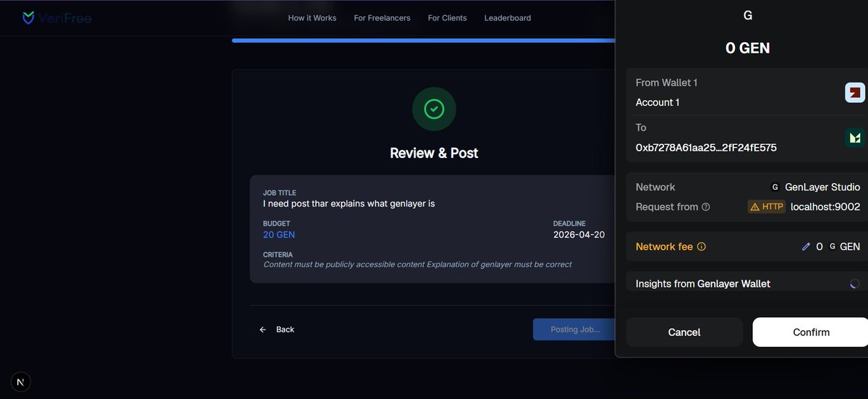868x399 pixels.
Task: Click the GenLayer Studio network name
Action: pos(822,188)
